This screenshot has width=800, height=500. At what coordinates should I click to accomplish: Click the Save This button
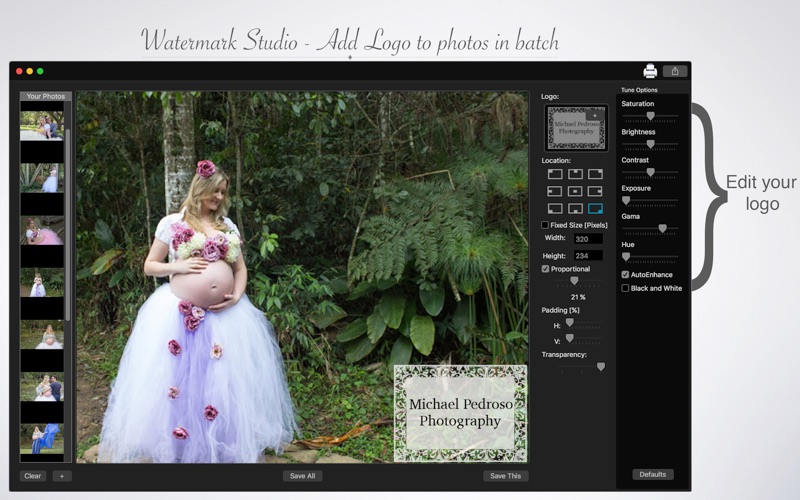(506, 476)
